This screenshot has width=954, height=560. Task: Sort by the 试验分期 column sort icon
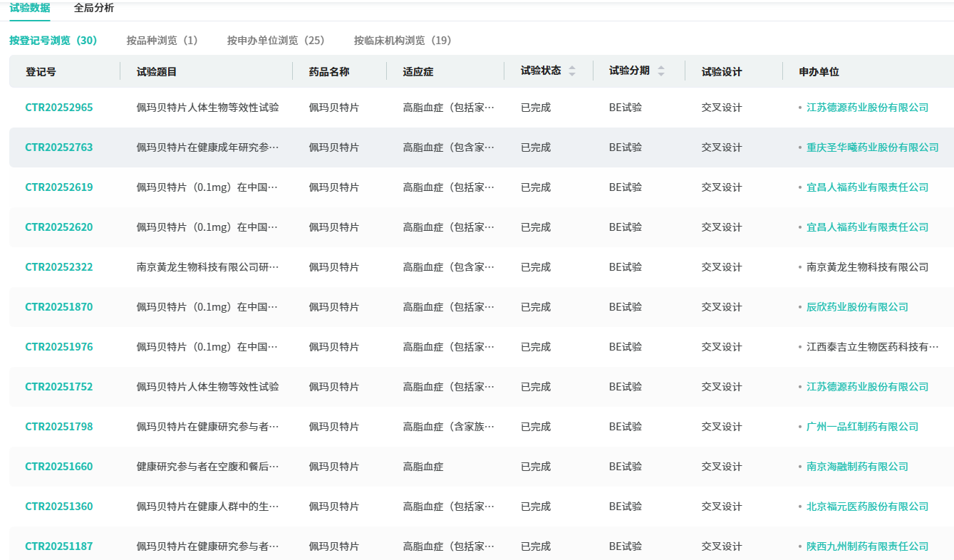coord(661,71)
